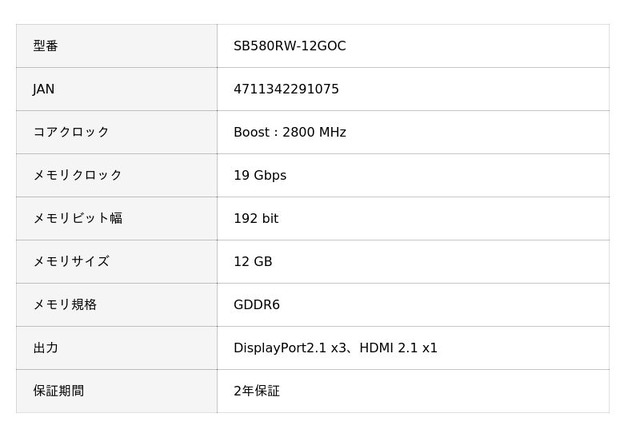
Task: Click the 2800 MHz number
Action: (314, 132)
